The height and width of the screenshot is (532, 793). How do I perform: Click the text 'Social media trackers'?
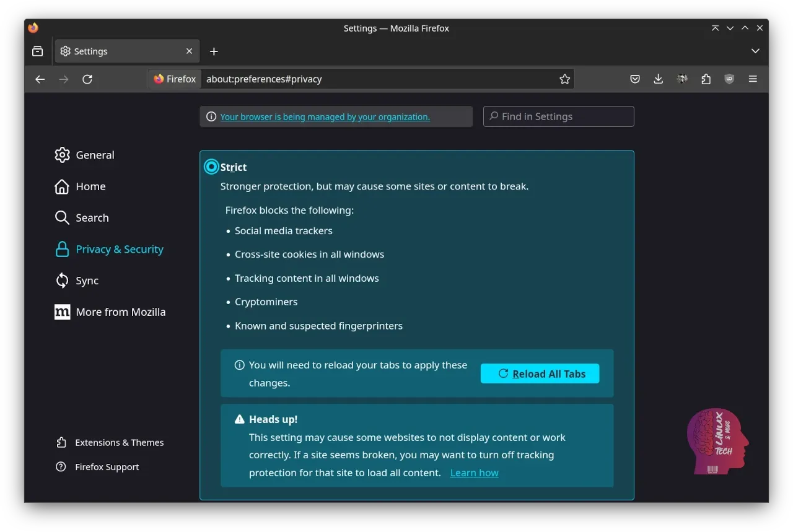(x=284, y=230)
